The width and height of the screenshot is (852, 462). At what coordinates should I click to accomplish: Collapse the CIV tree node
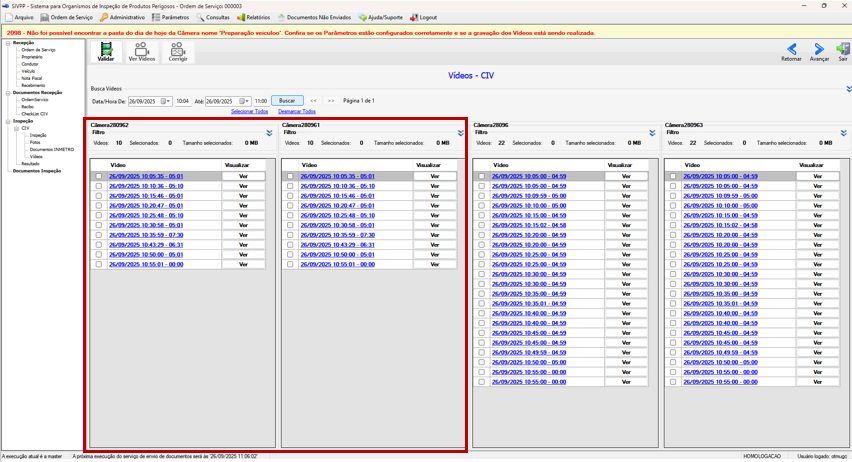click(x=16, y=128)
